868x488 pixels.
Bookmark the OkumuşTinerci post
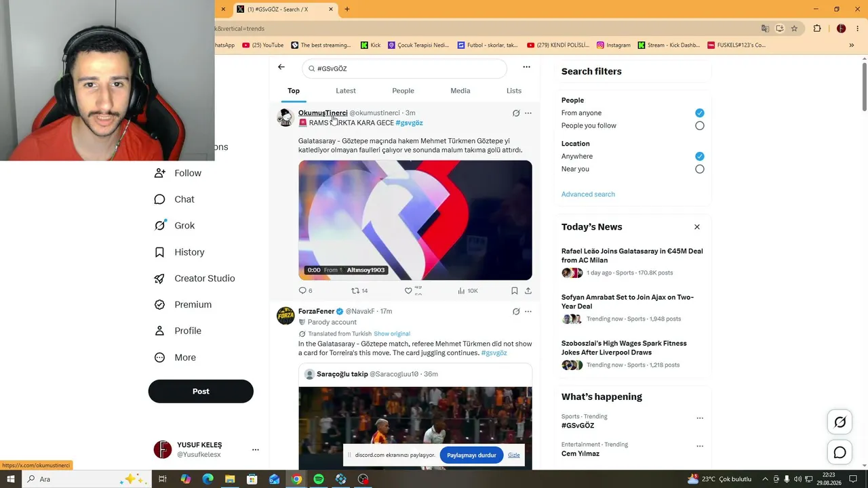(x=515, y=291)
